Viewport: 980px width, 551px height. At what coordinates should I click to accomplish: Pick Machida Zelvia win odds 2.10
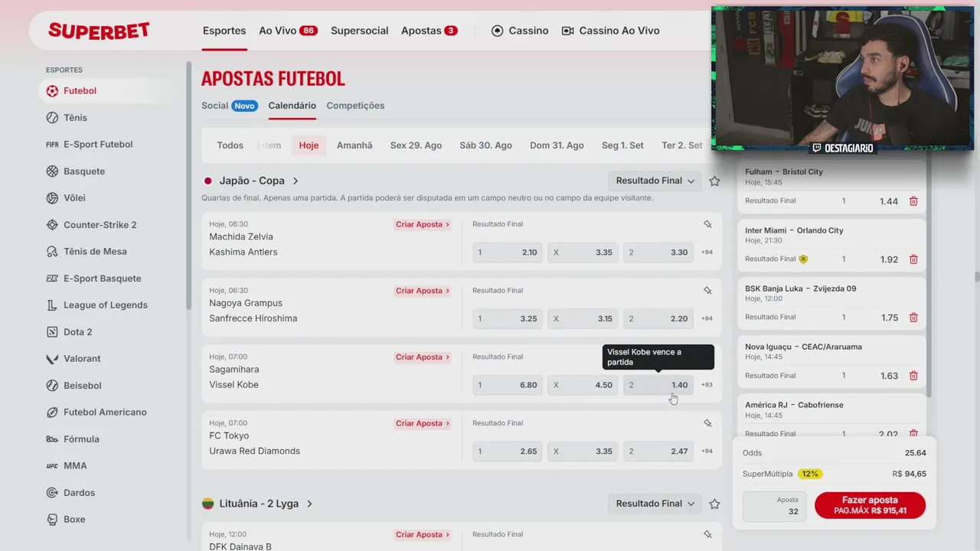coord(508,253)
